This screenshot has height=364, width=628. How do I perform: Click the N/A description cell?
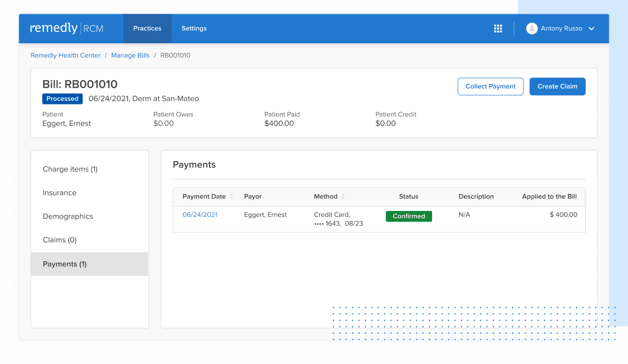(x=464, y=215)
